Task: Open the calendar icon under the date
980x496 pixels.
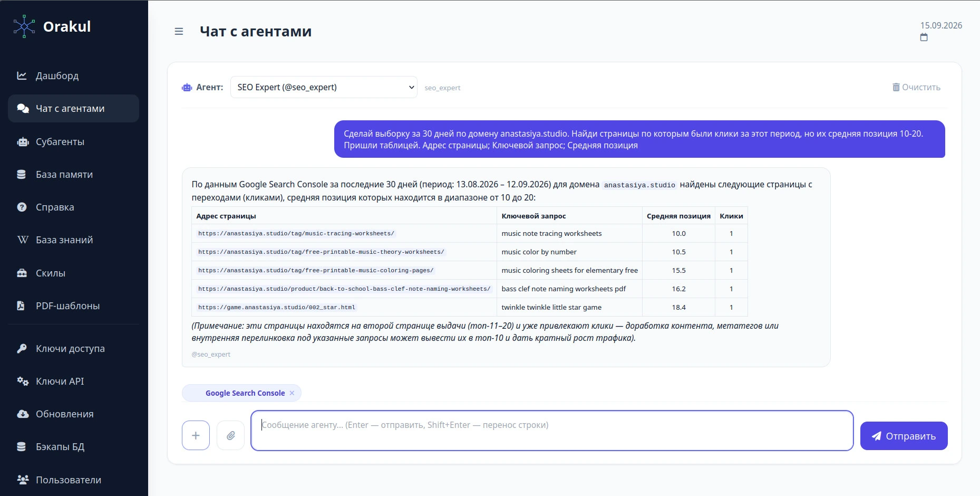Action: pos(924,37)
